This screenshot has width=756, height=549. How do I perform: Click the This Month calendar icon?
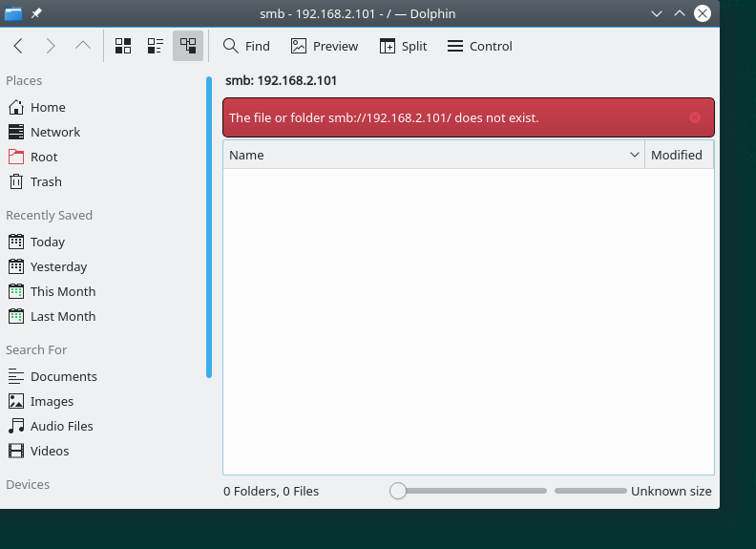pyautogui.click(x=16, y=291)
